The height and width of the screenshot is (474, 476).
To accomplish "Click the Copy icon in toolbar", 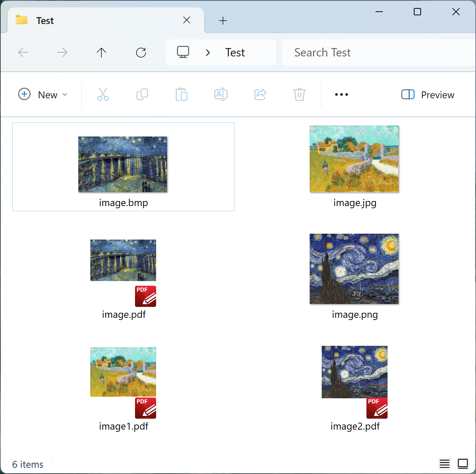I will click(x=142, y=94).
